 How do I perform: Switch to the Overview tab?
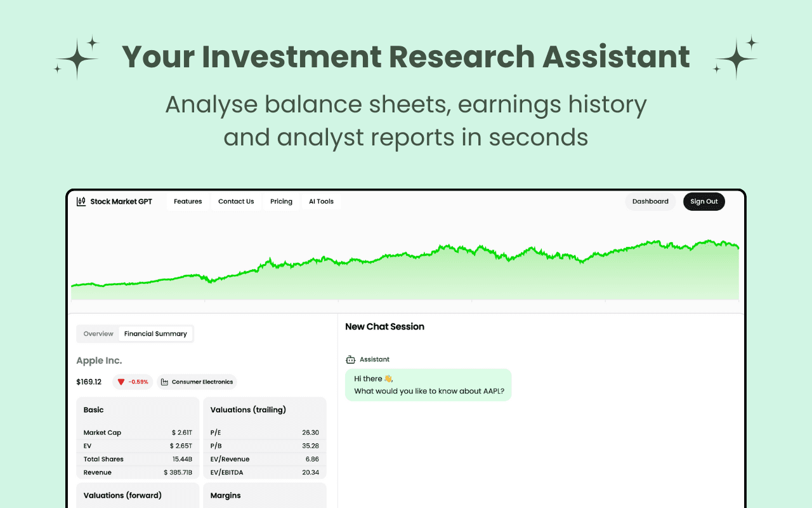[98, 333]
